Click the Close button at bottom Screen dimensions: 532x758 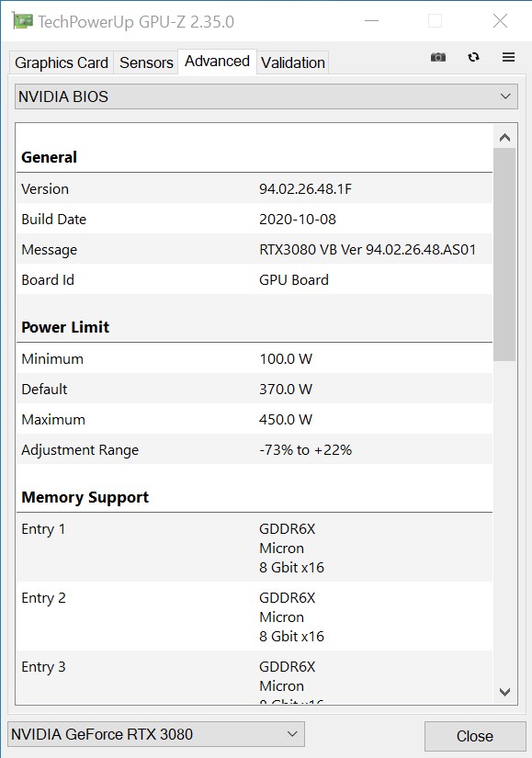[x=475, y=736]
